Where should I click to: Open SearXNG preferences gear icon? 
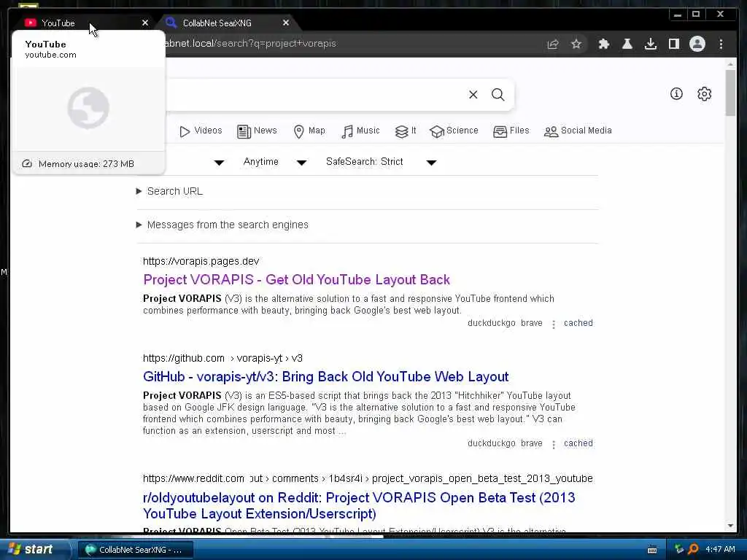pos(705,94)
